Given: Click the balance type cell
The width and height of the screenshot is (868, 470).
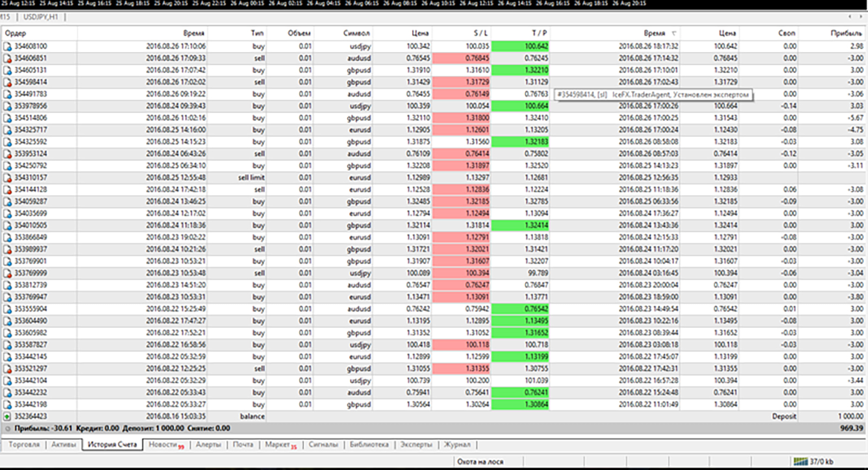Looking at the screenshot, I should [252, 417].
